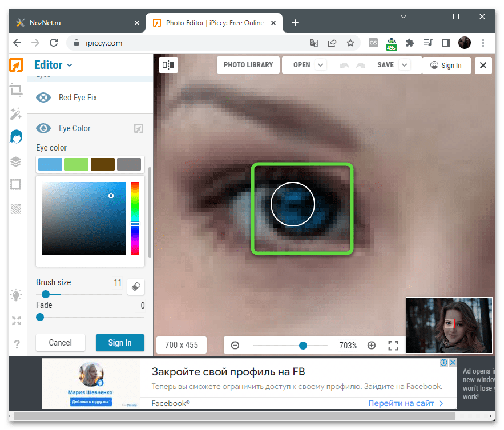The width and height of the screenshot is (504, 430).
Task: Zoom out with the minus icon
Action: tap(235, 345)
